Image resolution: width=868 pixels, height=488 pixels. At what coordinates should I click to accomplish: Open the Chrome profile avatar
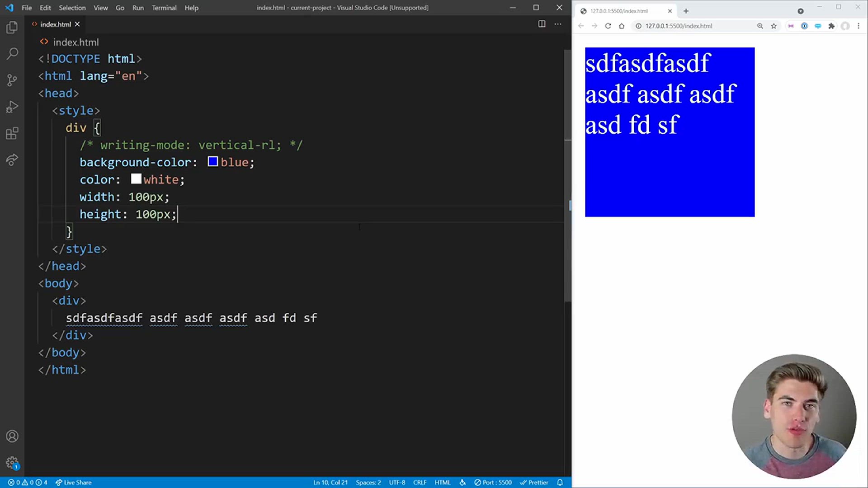tap(845, 26)
